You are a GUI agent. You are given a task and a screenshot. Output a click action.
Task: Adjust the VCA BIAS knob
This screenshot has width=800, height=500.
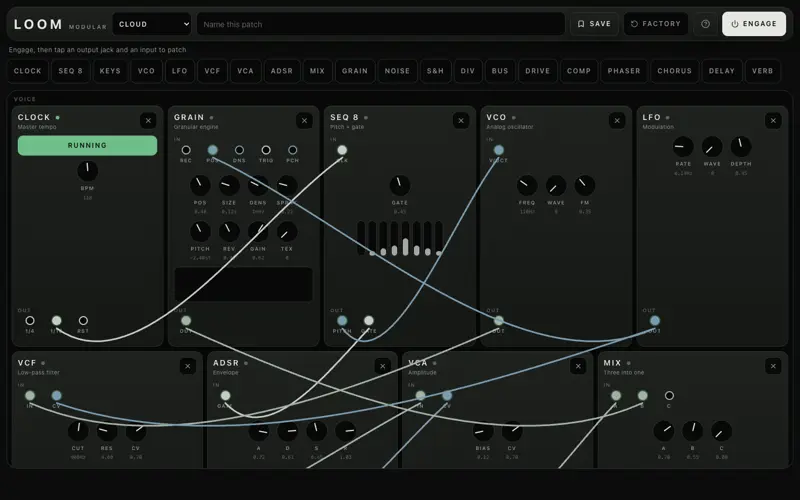[x=483, y=431]
